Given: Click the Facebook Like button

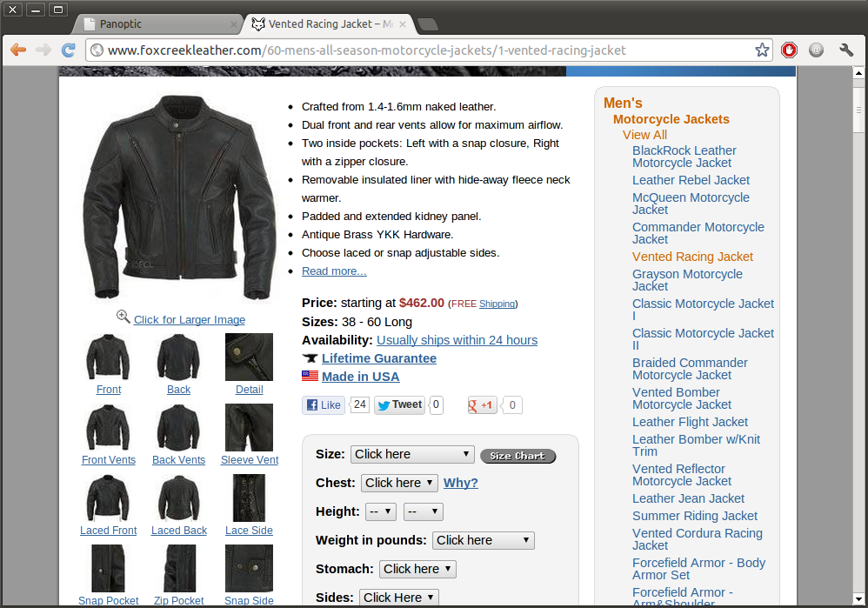Looking at the screenshot, I should [x=324, y=404].
